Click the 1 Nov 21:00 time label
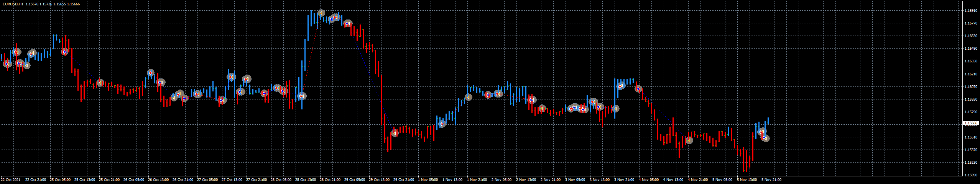The image size is (980, 184). point(477,180)
